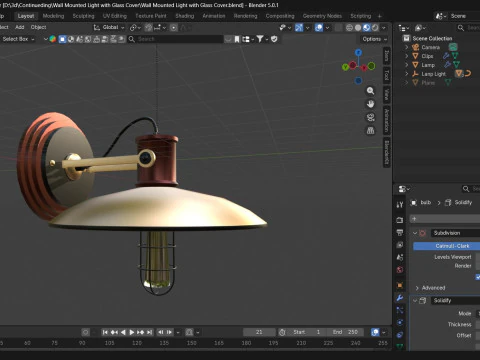This screenshot has width=480, height=360.
Task: Collapse the Solidify modifier panel
Action: pyautogui.click(x=415, y=300)
